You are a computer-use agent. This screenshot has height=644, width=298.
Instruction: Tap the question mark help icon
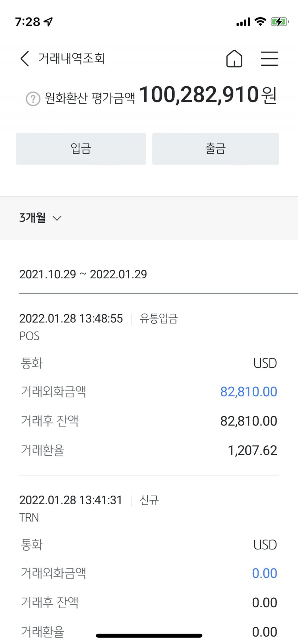33,99
